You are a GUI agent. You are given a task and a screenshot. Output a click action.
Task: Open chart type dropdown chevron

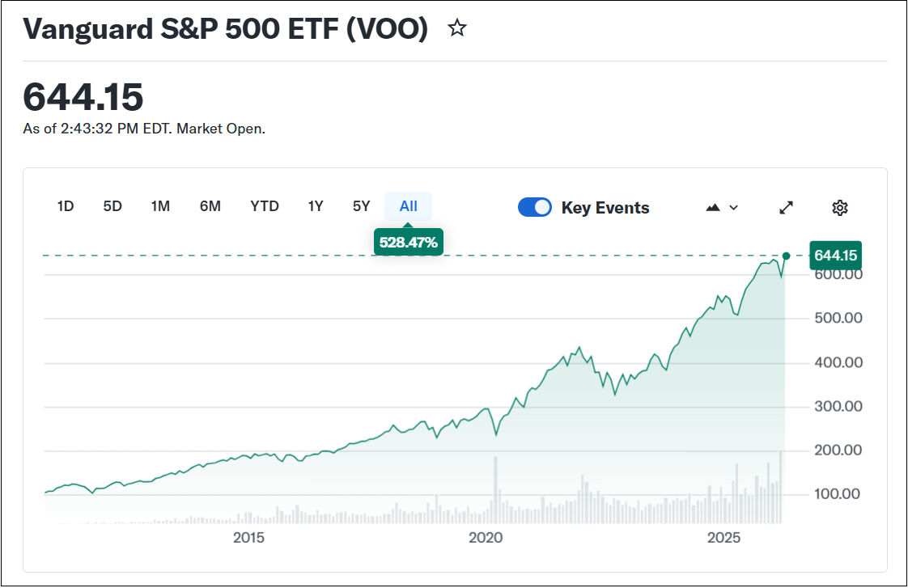733,208
